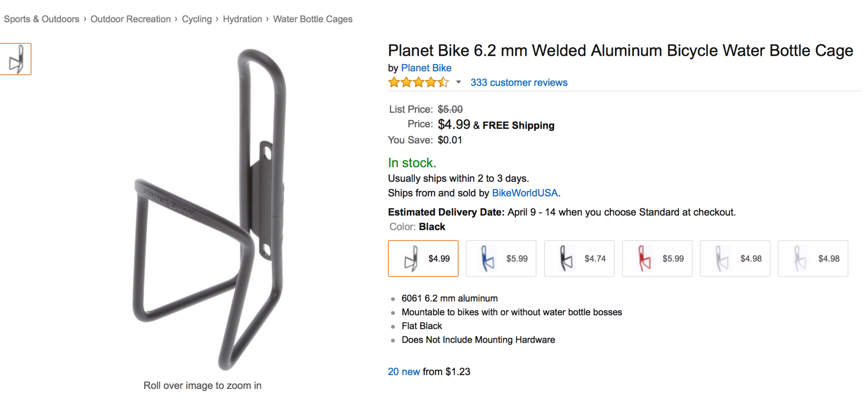Click the small product thumbnail image
The width and height of the screenshot is (868, 415).
coord(16,59)
